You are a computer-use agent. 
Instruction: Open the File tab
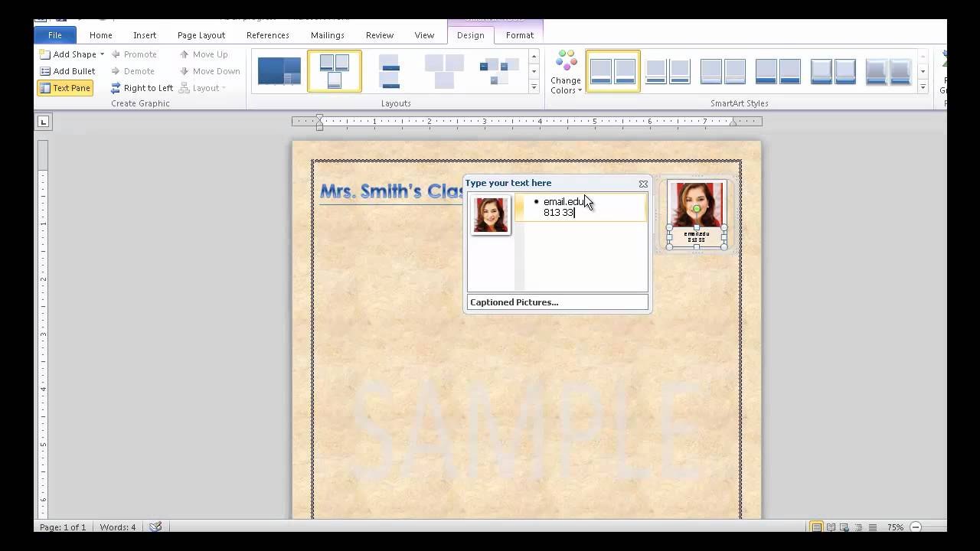pyautogui.click(x=55, y=35)
